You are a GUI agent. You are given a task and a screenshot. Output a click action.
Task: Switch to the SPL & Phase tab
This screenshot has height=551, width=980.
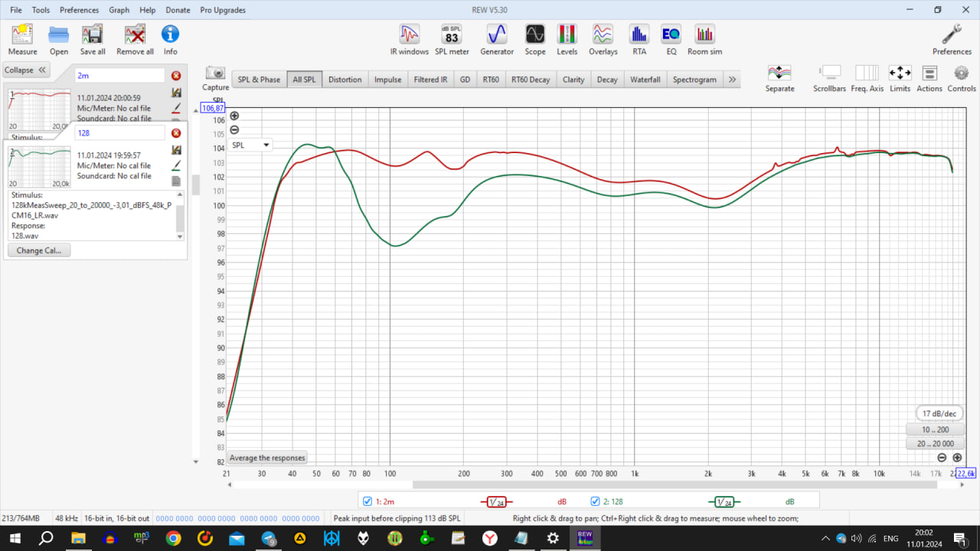(259, 80)
